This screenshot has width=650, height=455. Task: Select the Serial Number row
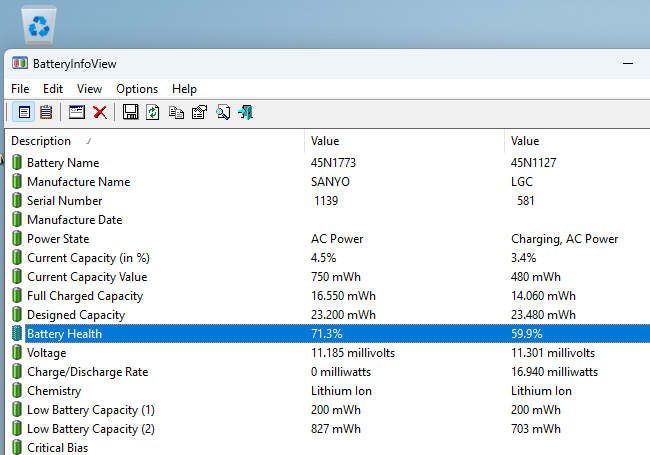(x=327, y=201)
